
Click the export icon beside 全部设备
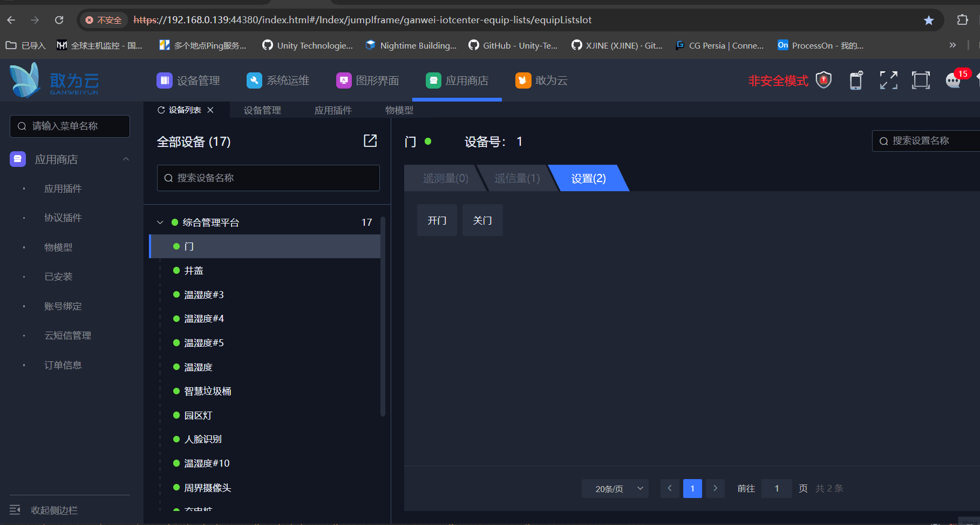[x=370, y=141]
